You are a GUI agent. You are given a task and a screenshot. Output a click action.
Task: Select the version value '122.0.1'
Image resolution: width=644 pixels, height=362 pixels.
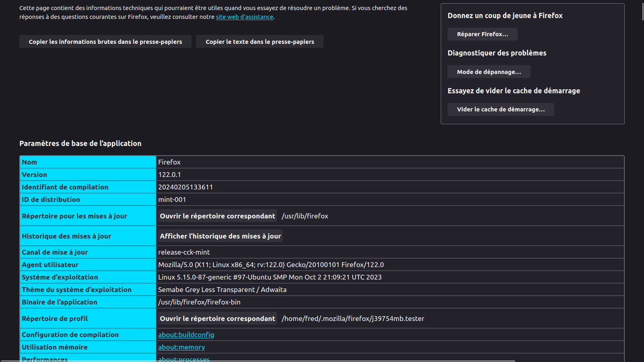169,175
